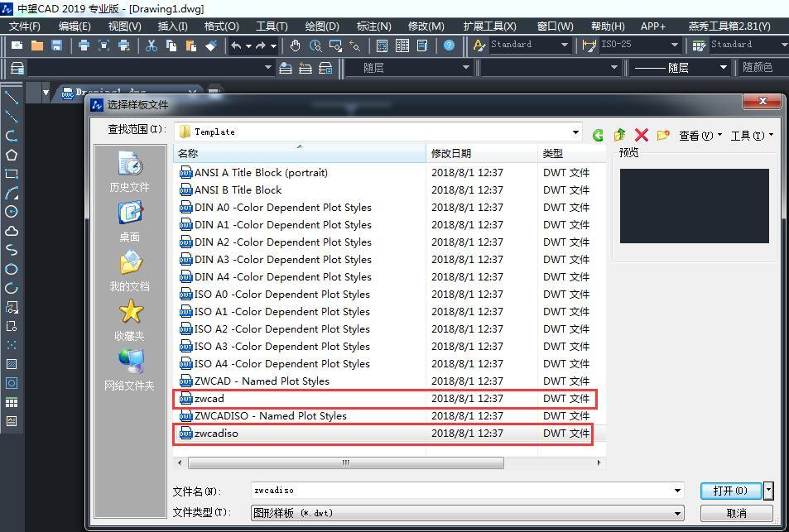Click the green Back arrow in dialog
Image resolution: width=789 pixels, height=532 pixels.
point(598,135)
